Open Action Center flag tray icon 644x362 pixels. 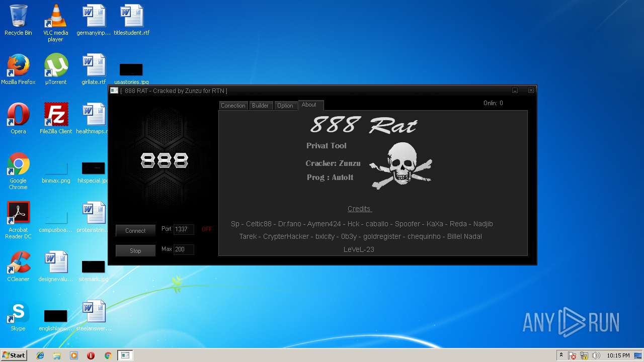coord(573,355)
